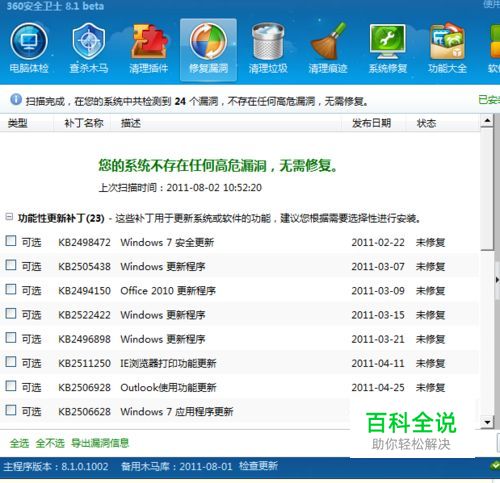
Task: Sort by 状态 column header
Action: pos(426,123)
